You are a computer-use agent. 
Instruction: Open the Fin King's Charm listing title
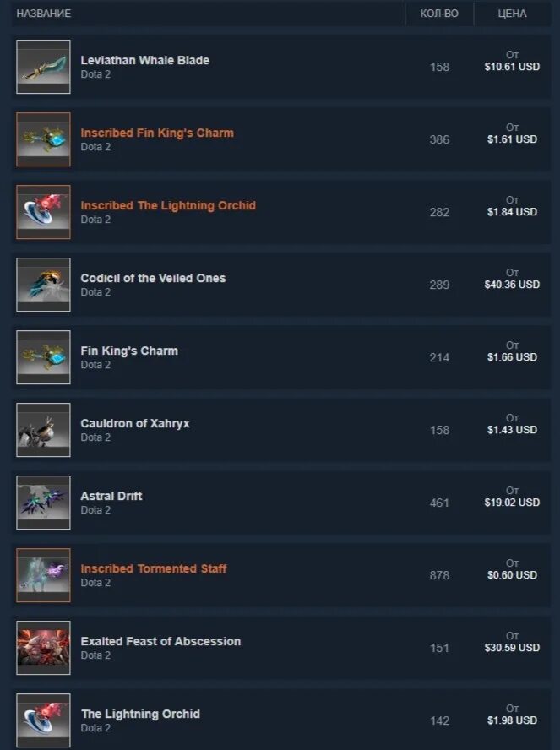point(129,351)
